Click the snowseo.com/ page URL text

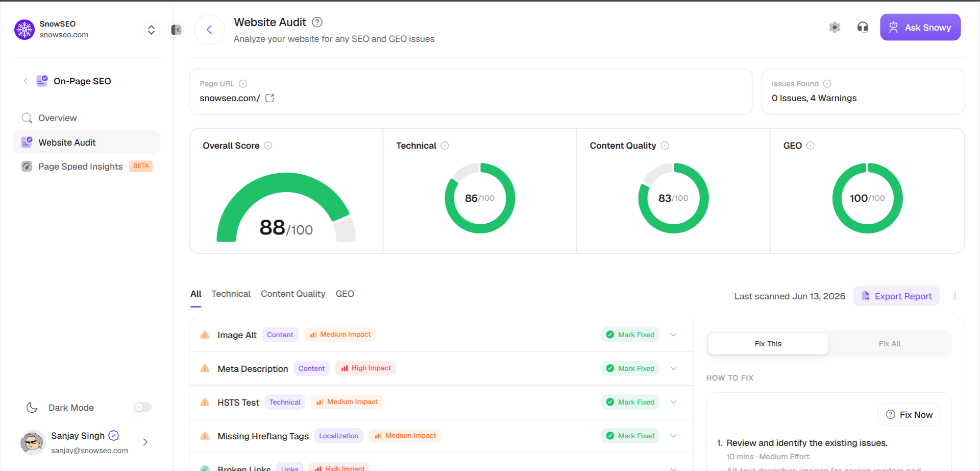230,98
